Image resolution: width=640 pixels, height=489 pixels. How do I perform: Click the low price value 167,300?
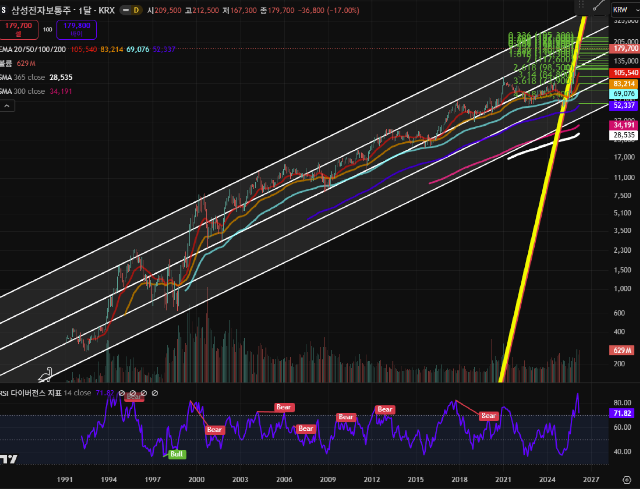[243, 10]
